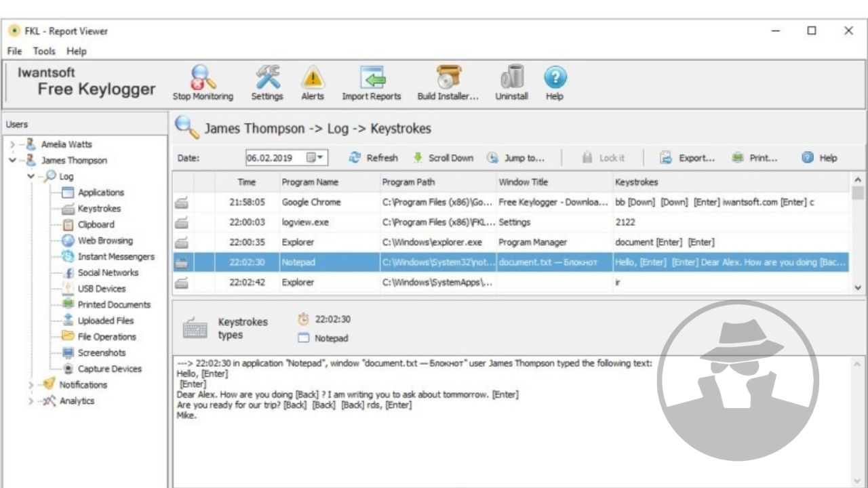The height and width of the screenshot is (488, 868).
Task: Sort by the Program Name column header
Action: pyautogui.click(x=330, y=182)
